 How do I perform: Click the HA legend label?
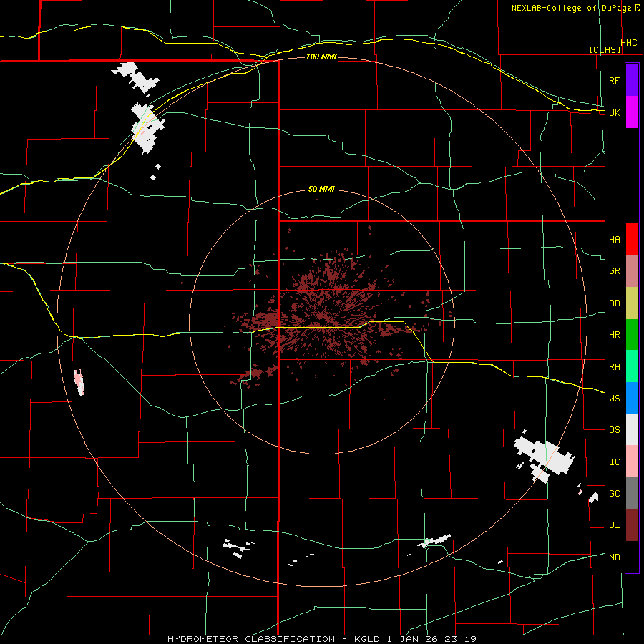click(614, 240)
